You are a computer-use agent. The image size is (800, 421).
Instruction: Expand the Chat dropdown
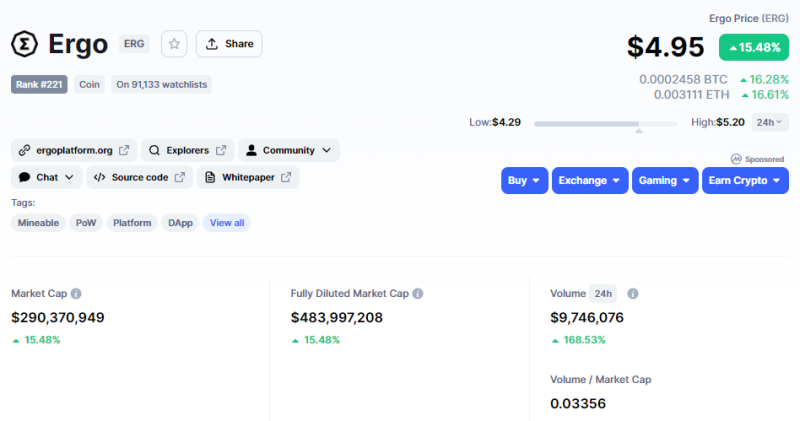[46, 177]
